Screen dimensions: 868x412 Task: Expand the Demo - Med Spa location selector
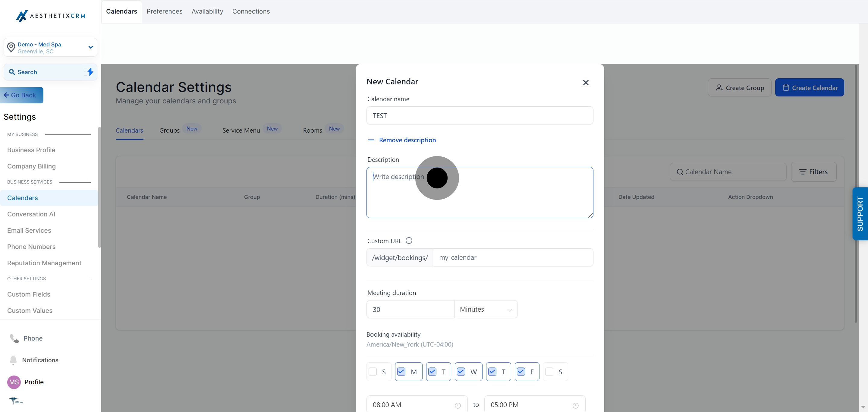click(51, 48)
